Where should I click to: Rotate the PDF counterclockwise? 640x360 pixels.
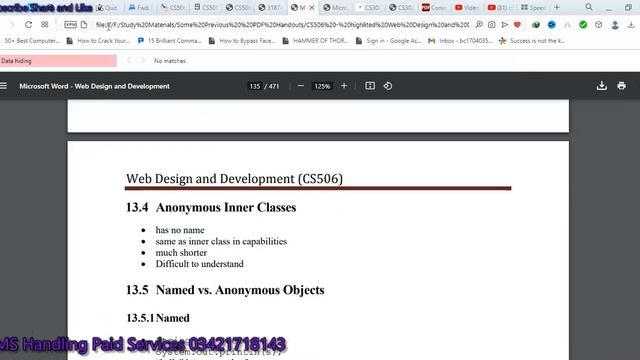click(388, 86)
